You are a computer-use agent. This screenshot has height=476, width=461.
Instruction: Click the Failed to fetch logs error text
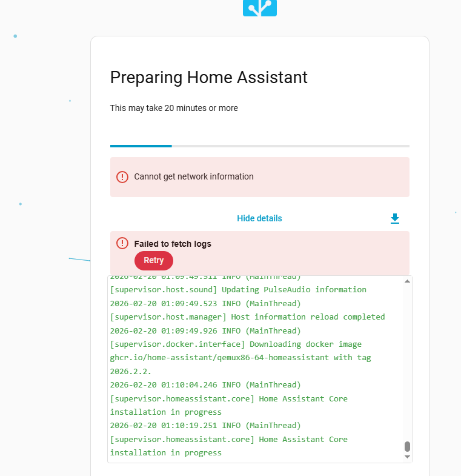(x=173, y=244)
